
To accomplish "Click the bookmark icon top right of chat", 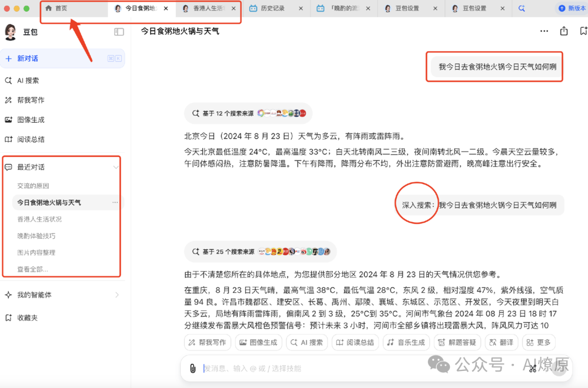I will coord(583,31).
